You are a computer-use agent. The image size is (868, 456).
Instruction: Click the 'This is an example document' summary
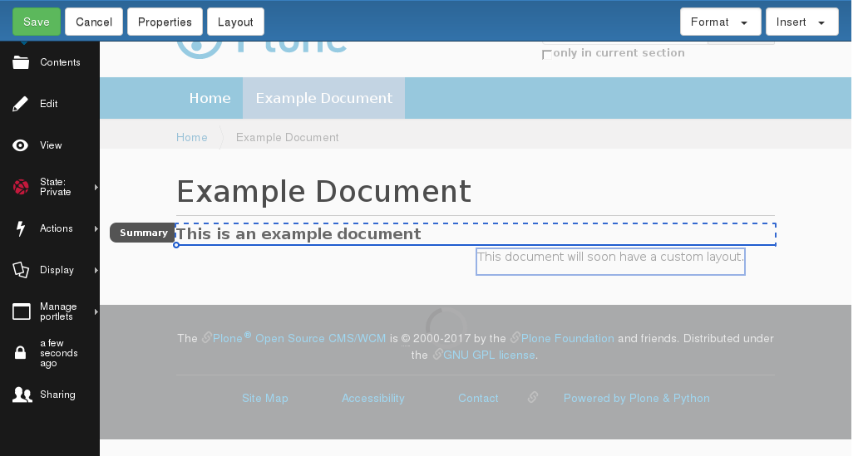[x=298, y=233]
